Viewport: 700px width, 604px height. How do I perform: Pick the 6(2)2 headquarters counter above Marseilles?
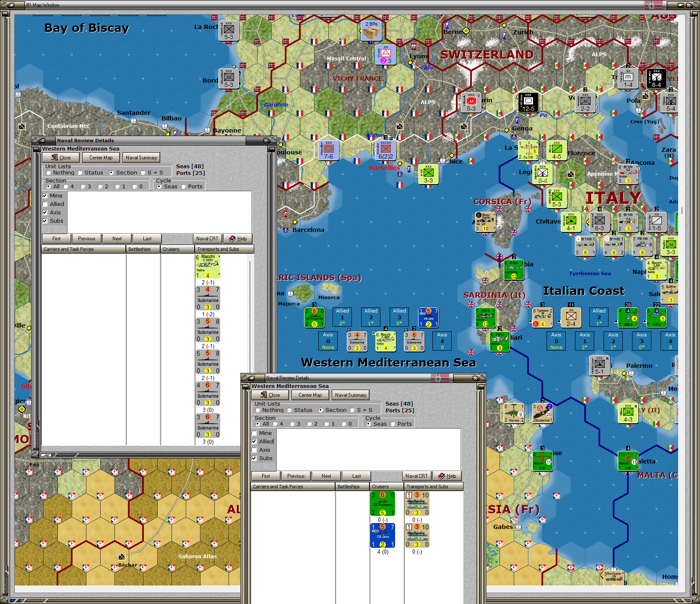point(385,150)
